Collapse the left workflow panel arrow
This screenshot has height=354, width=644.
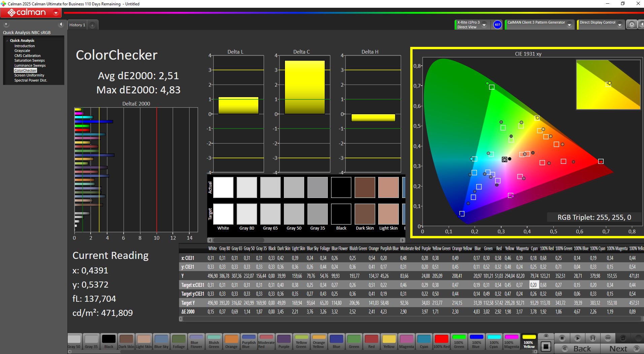coord(61,24)
